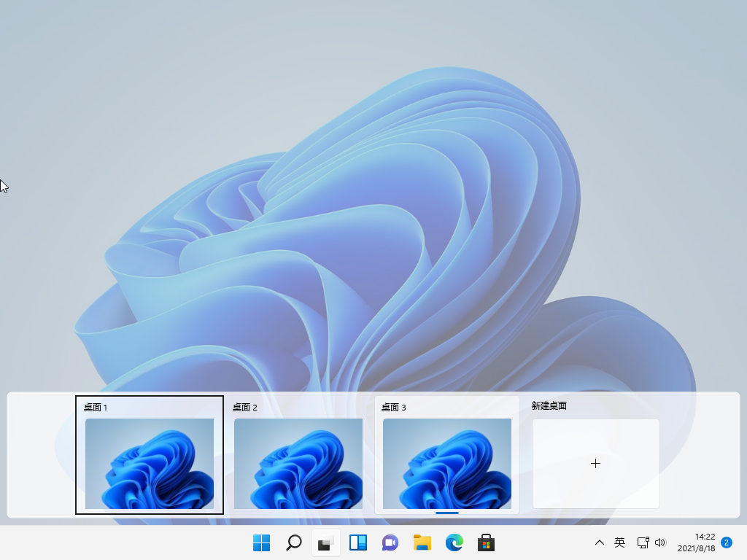Image resolution: width=747 pixels, height=560 pixels.
Task: Click the 桌面 1 label
Action: coord(92,408)
